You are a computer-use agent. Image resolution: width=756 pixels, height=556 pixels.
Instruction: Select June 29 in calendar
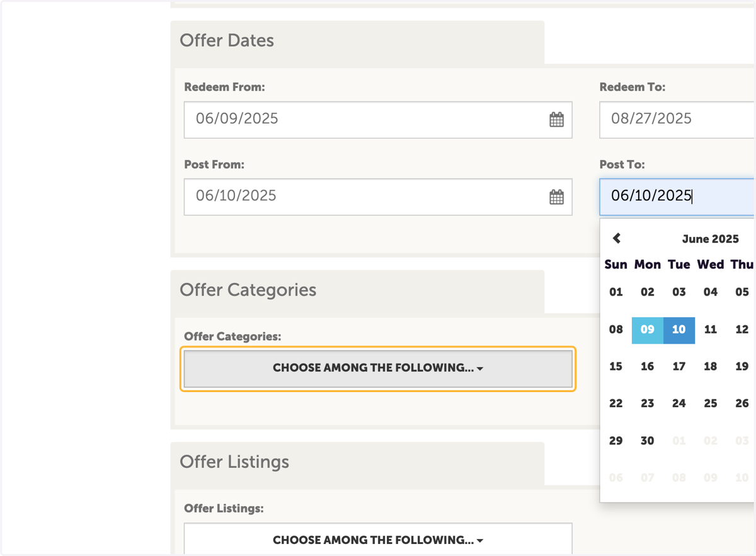[616, 441]
